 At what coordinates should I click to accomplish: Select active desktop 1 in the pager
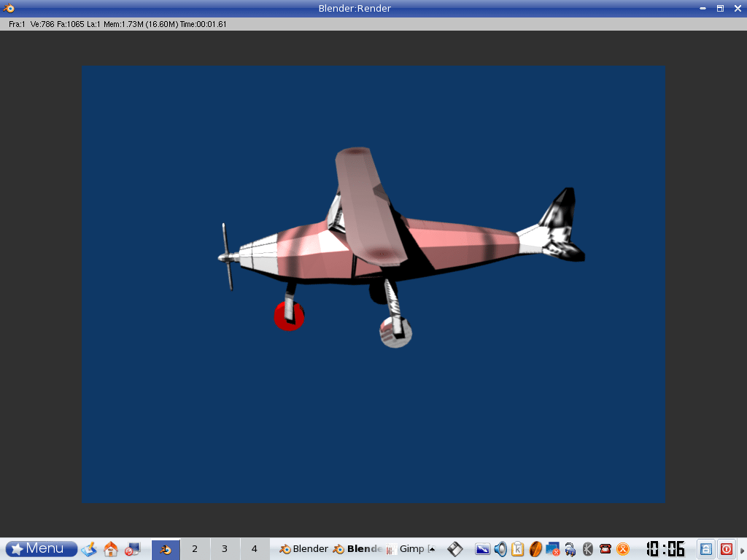tap(166, 549)
